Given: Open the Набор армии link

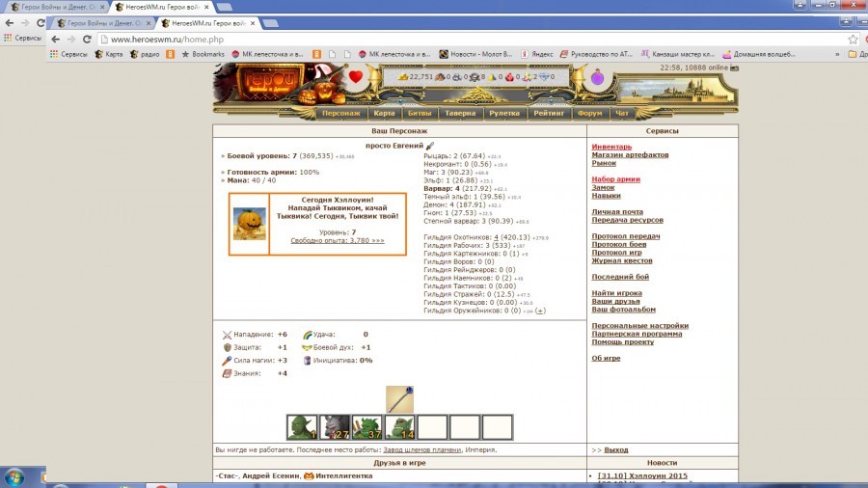Looking at the screenshot, I should pyautogui.click(x=615, y=179).
